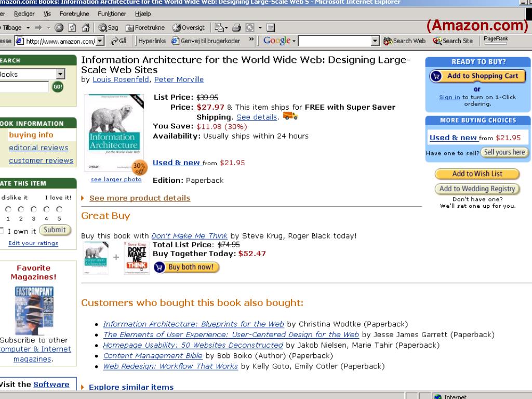The image size is (532, 399).
Task: Click the Gå go button
Action: point(119,41)
